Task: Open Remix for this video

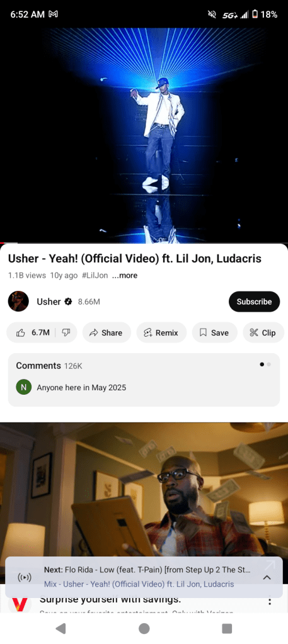Action: (161, 332)
